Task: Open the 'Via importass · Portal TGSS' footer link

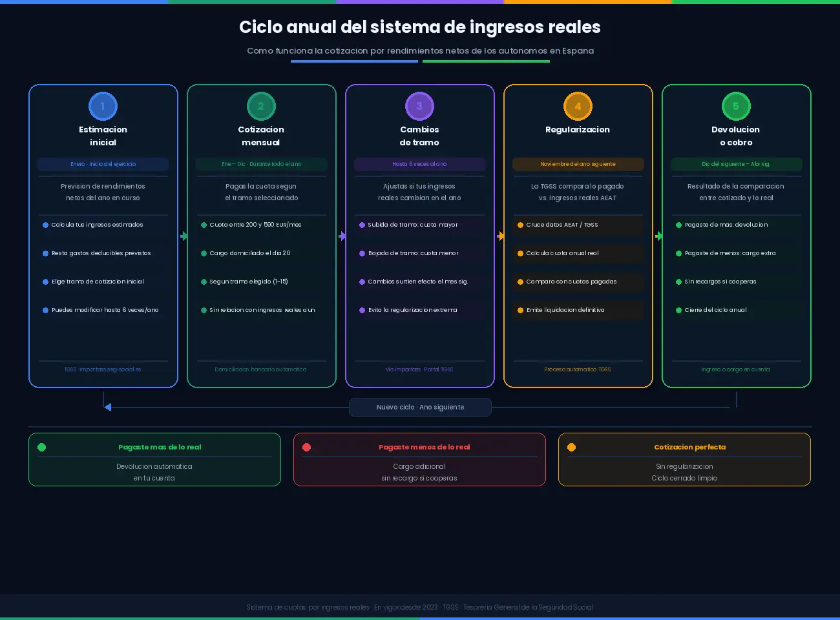Action: pyautogui.click(x=419, y=369)
